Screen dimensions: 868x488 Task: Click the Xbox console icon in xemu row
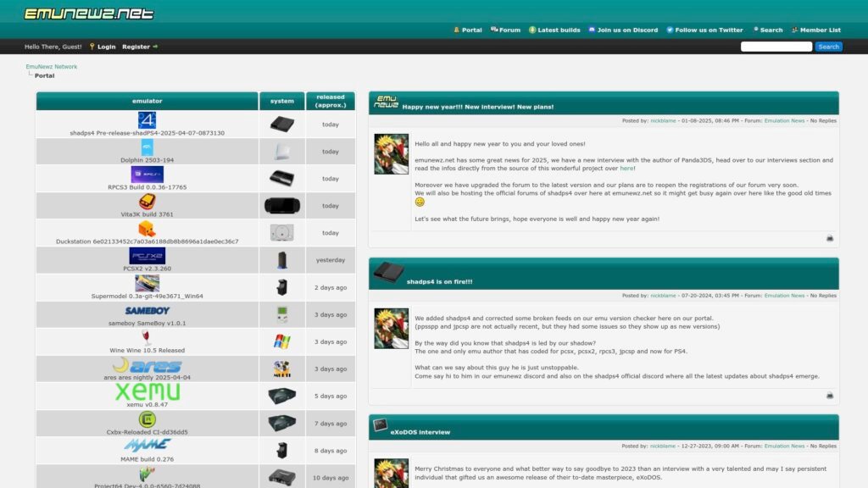click(281, 396)
